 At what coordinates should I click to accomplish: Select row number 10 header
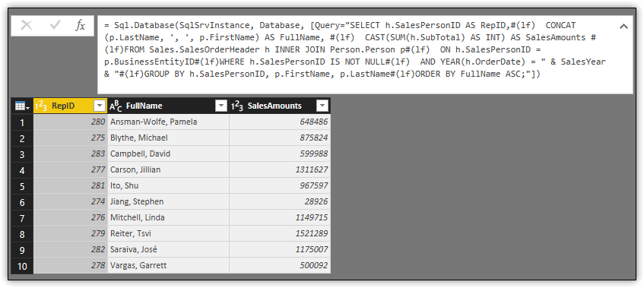(22, 266)
